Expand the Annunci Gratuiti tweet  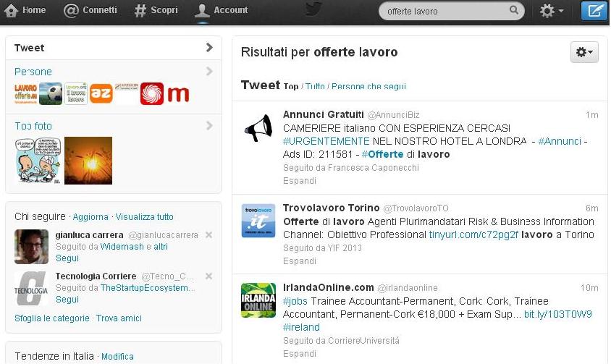299,181
